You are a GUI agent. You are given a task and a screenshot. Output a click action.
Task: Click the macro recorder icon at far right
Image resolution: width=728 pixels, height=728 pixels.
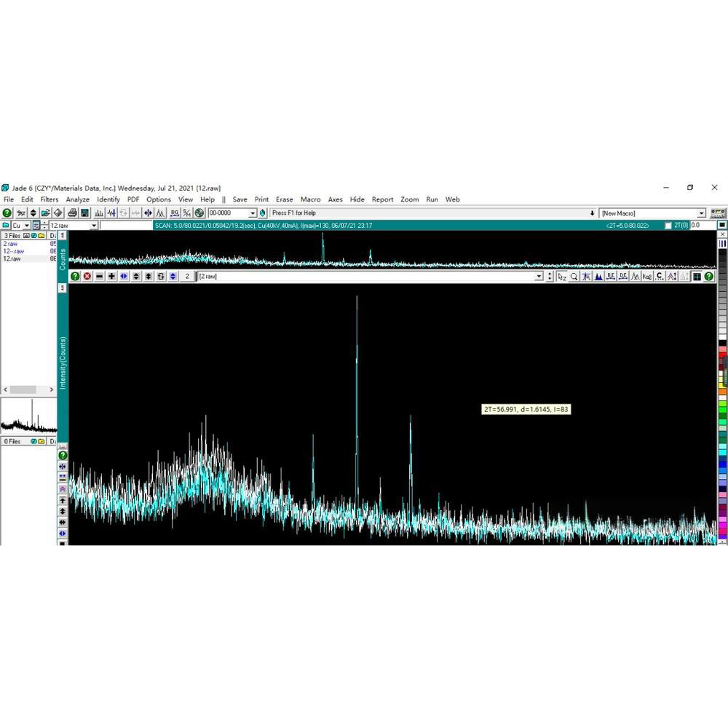tap(718, 213)
